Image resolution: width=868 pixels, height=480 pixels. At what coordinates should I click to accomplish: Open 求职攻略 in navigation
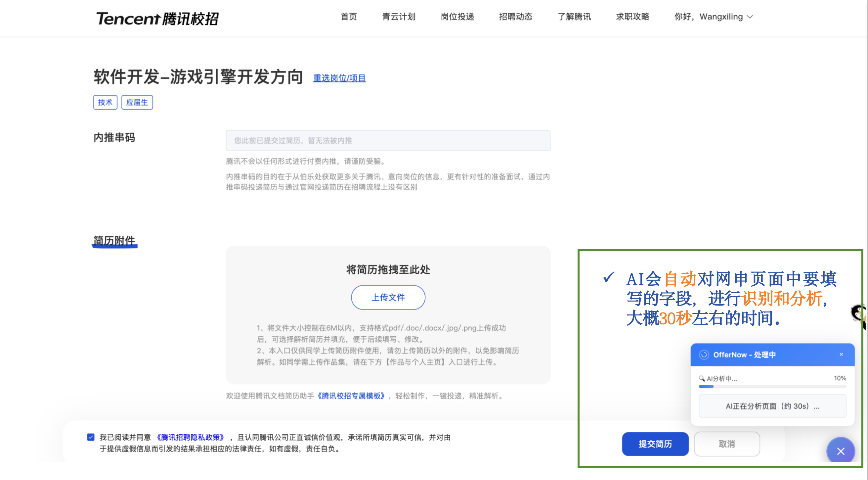(x=632, y=17)
